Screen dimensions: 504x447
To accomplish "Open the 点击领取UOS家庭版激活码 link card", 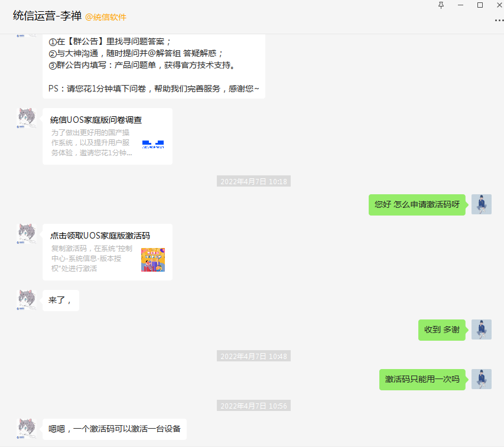I will tap(108, 252).
